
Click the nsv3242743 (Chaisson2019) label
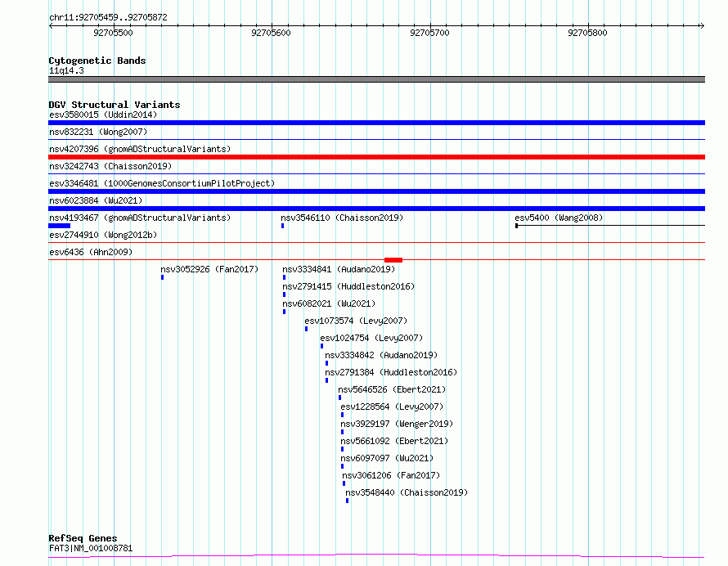click(x=110, y=166)
